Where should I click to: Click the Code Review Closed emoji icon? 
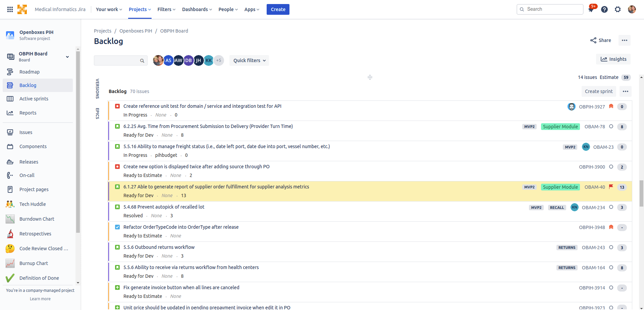click(x=10, y=249)
